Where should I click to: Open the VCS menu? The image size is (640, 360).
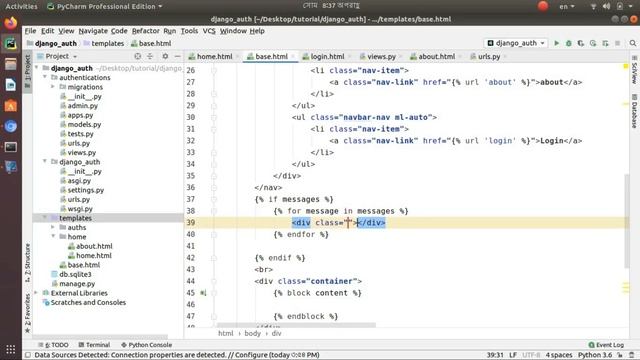209,31
